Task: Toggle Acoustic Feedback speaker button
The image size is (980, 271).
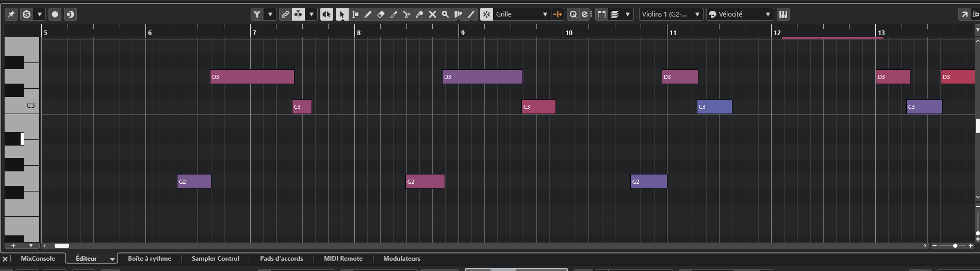Action: coord(326,14)
